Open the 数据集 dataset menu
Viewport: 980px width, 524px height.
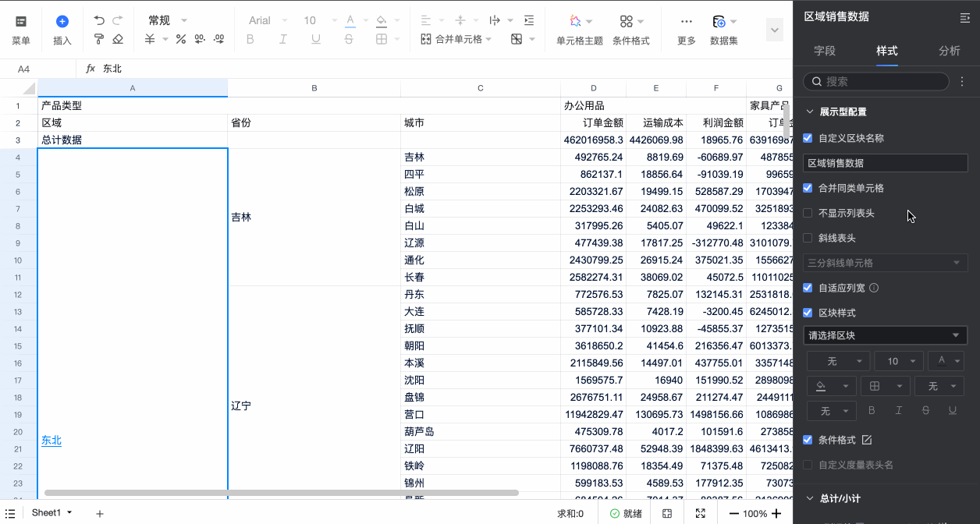(x=724, y=29)
